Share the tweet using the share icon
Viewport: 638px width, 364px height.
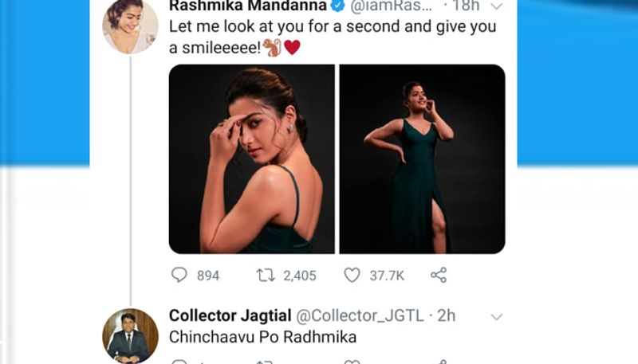[439, 276]
